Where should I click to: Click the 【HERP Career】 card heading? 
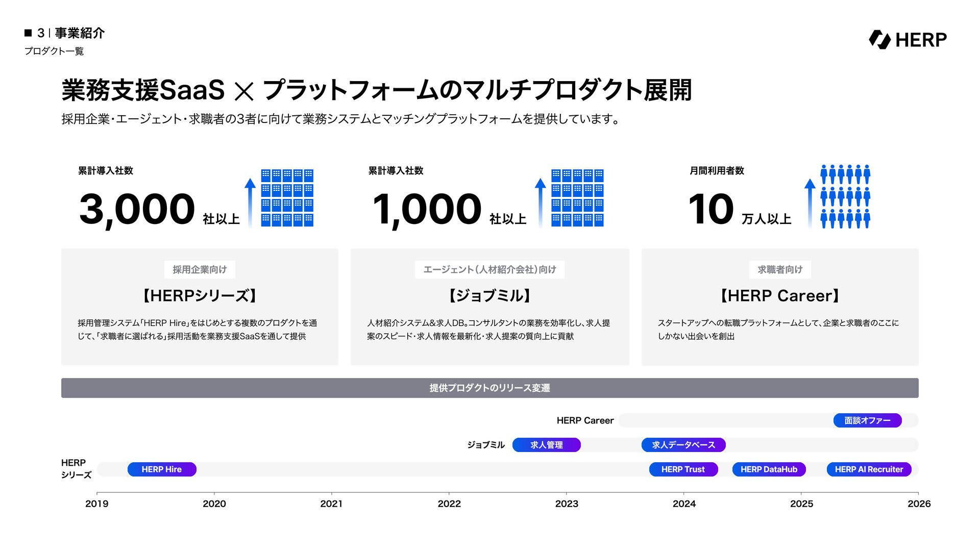(780, 296)
